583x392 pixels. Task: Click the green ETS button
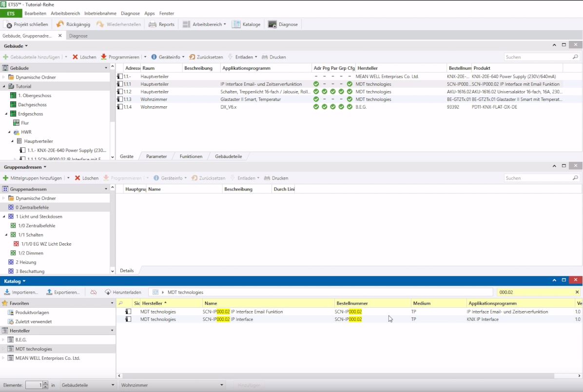11,13
